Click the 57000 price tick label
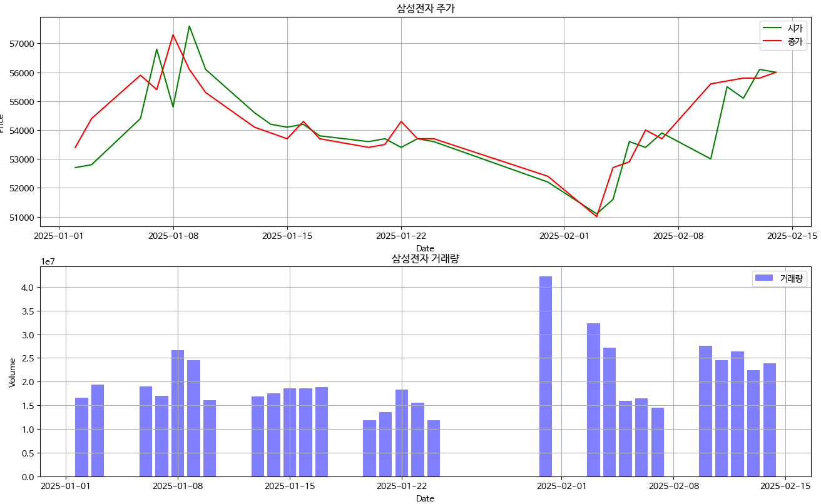821x504 pixels. coord(23,44)
